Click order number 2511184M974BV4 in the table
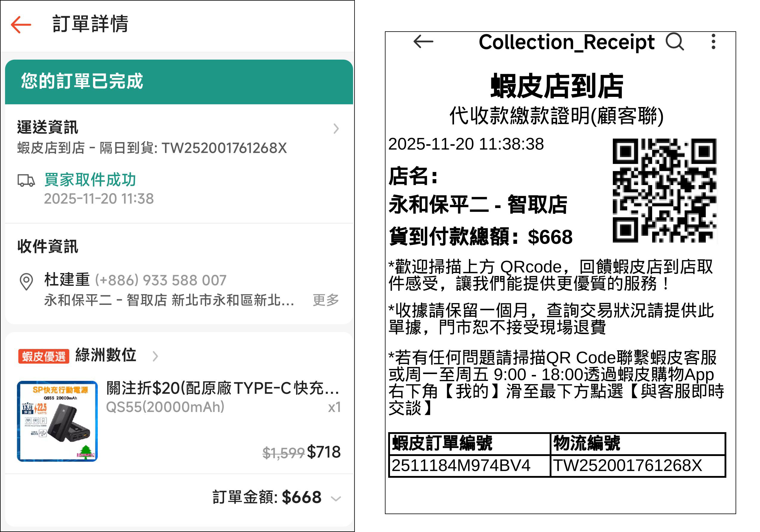Image resolution: width=760 pixels, height=532 pixels. point(461,465)
